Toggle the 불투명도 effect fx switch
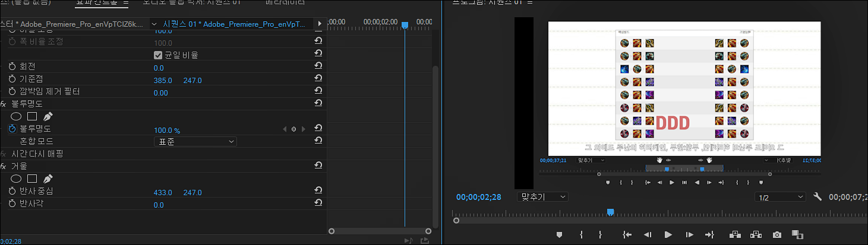Viewport: 868px width, 245px height. click(3, 104)
